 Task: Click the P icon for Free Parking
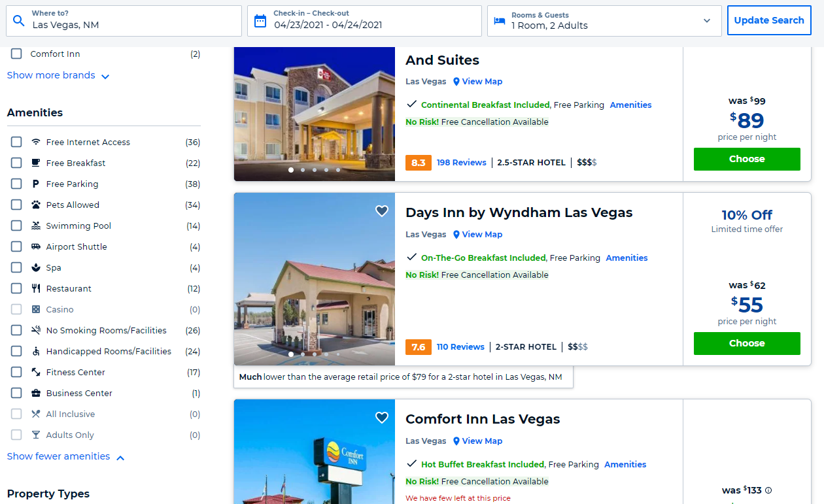36,184
